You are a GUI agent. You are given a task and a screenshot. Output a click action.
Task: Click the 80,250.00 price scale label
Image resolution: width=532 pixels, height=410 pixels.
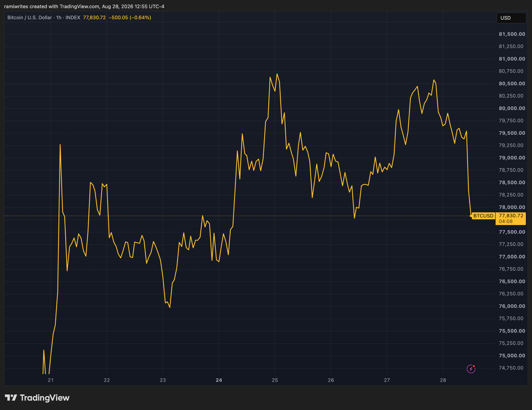[x=511, y=96]
